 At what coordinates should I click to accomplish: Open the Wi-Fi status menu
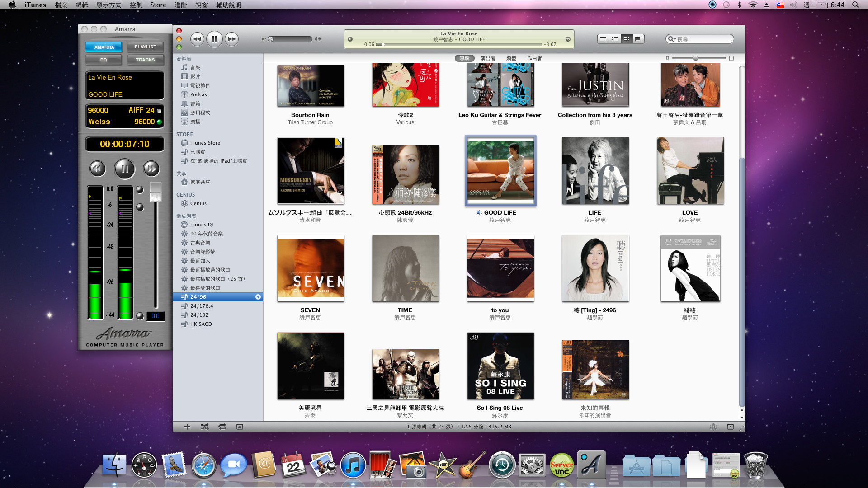point(753,5)
